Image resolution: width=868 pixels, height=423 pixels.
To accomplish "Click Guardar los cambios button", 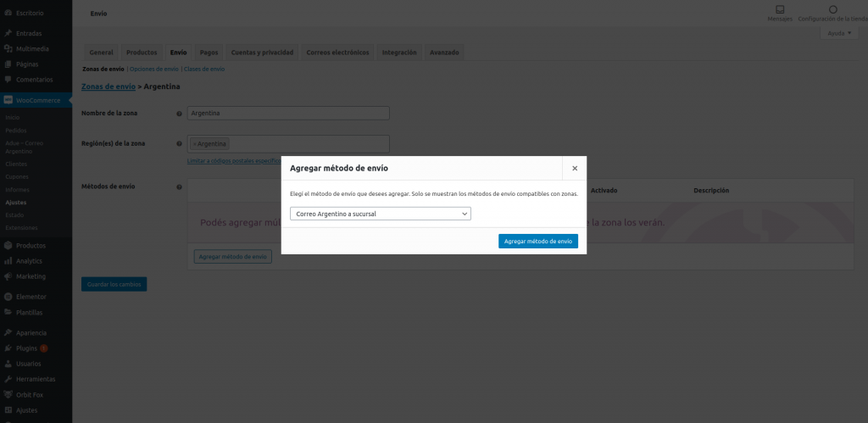I will (x=114, y=284).
